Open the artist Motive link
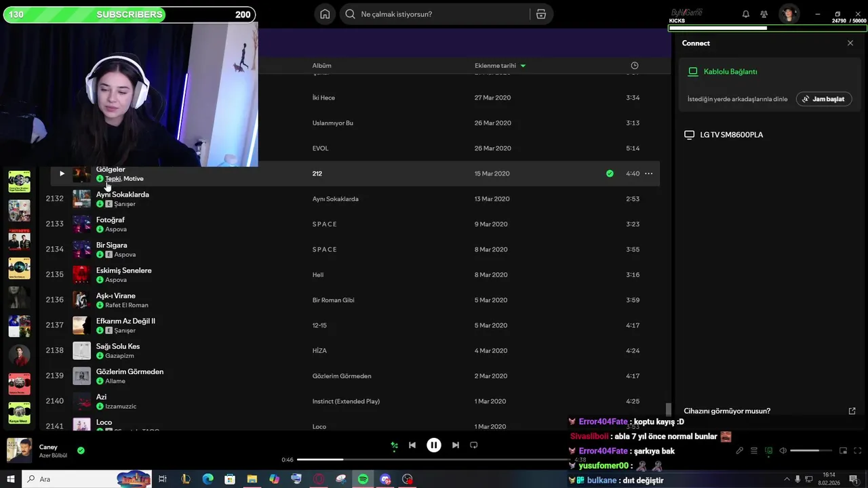The height and width of the screenshot is (488, 868). point(134,179)
